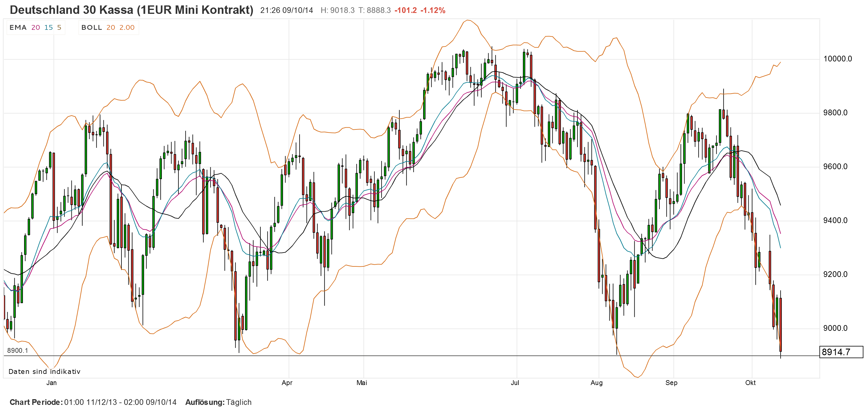Image resolution: width=868 pixels, height=410 pixels.
Task: Select the current price box 8914.7
Action: 839,351
